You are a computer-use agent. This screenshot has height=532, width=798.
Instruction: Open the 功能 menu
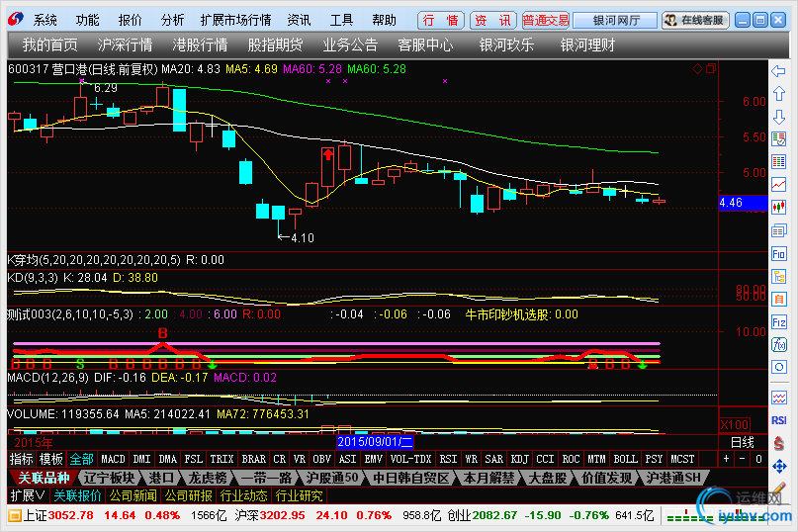(x=88, y=21)
